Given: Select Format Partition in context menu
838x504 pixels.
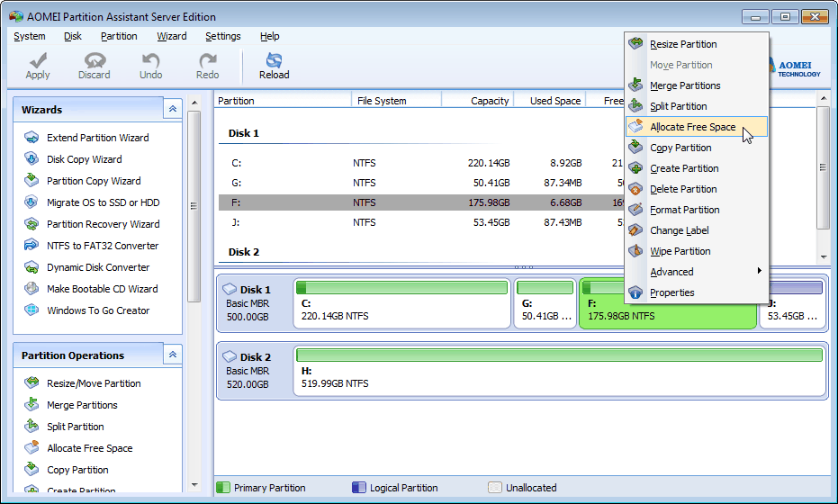Looking at the screenshot, I should point(697,210).
